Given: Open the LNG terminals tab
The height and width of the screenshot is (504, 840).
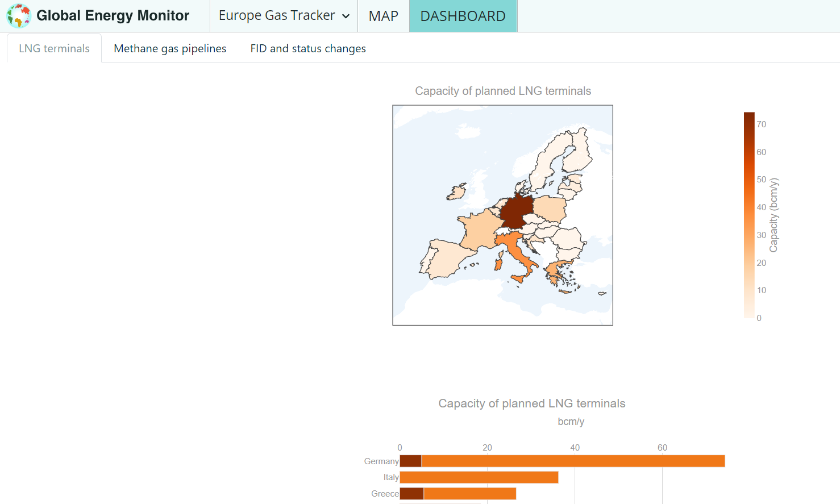Looking at the screenshot, I should pos(54,48).
